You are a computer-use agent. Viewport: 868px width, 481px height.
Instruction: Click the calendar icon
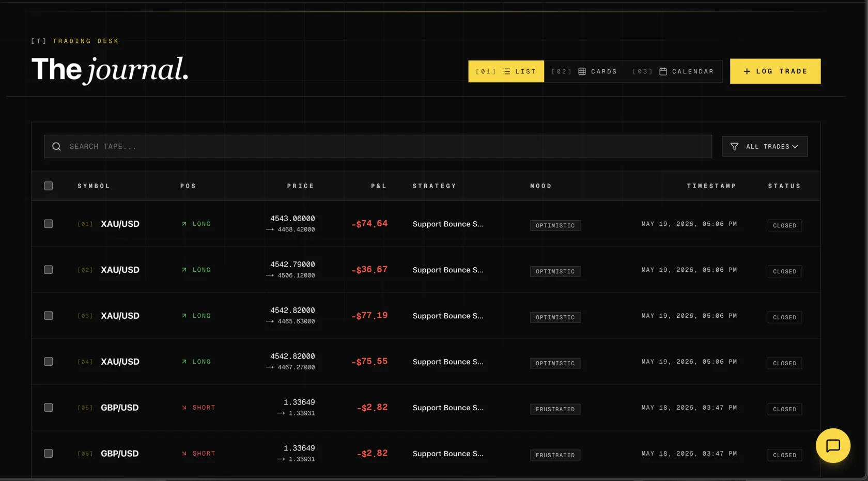coord(663,71)
